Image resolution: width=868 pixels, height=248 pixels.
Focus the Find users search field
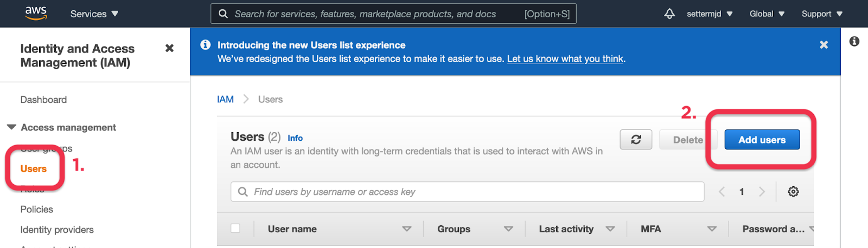(x=468, y=192)
